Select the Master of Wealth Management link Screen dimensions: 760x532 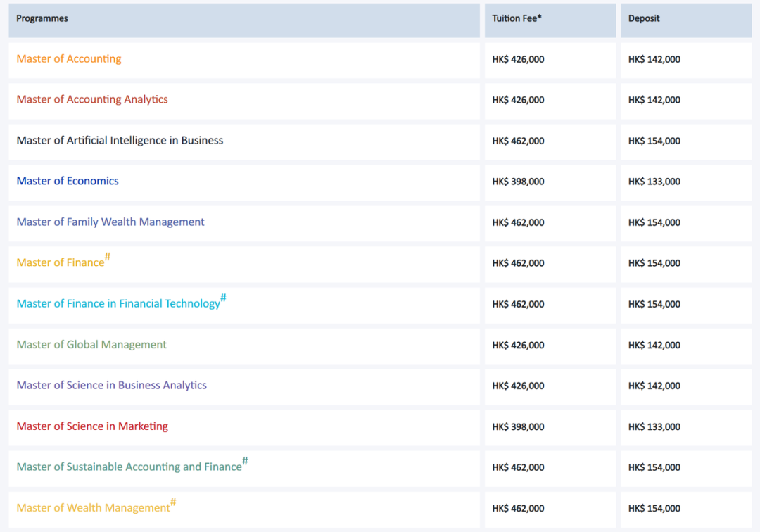(x=93, y=508)
